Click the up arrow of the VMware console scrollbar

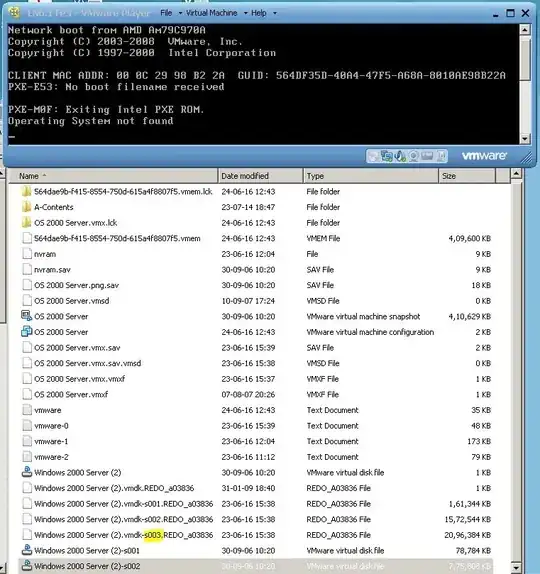[x=525, y=29]
